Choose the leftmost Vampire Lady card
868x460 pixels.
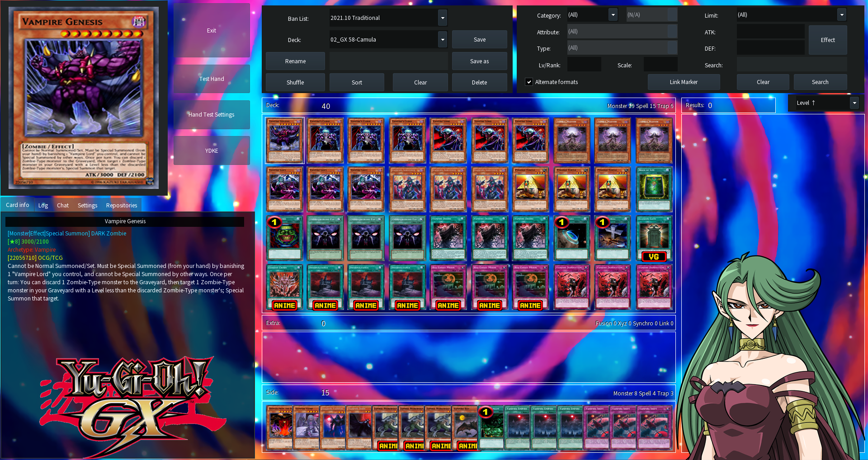point(284,189)
